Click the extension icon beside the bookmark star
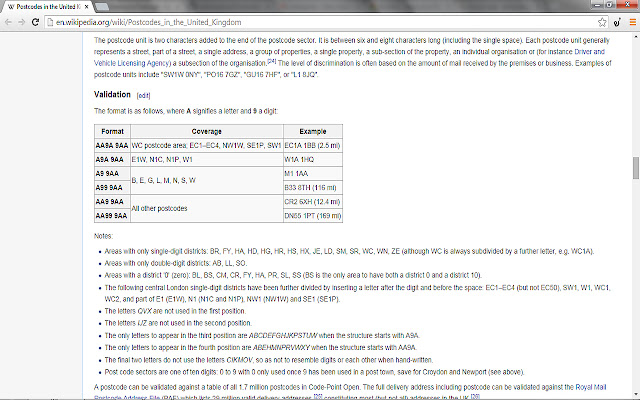The height and width of the screenshot is (400, 640). [617, 22]
